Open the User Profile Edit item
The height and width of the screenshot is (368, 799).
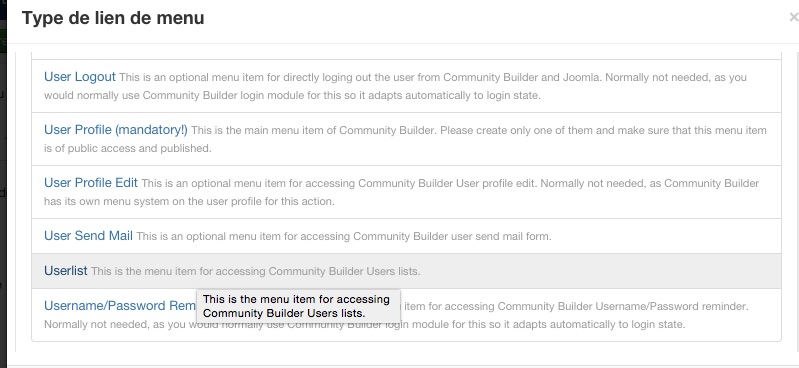click(x=91, y=183)
